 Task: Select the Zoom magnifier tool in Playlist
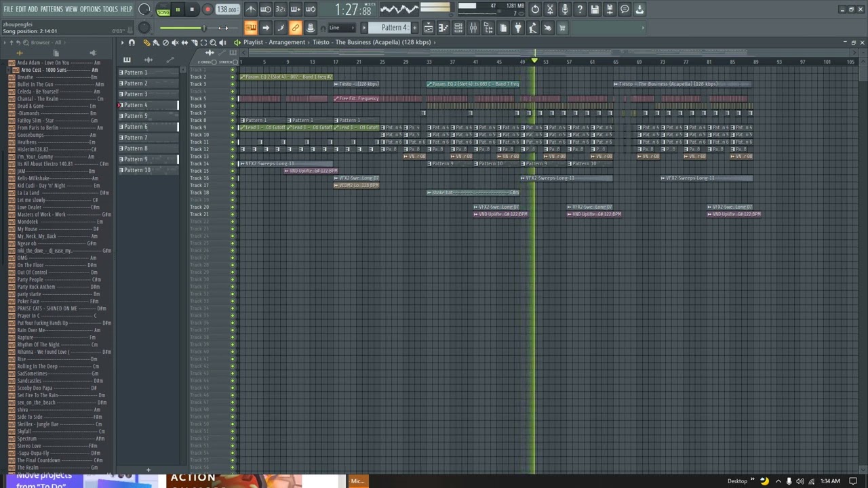(213, 43)
